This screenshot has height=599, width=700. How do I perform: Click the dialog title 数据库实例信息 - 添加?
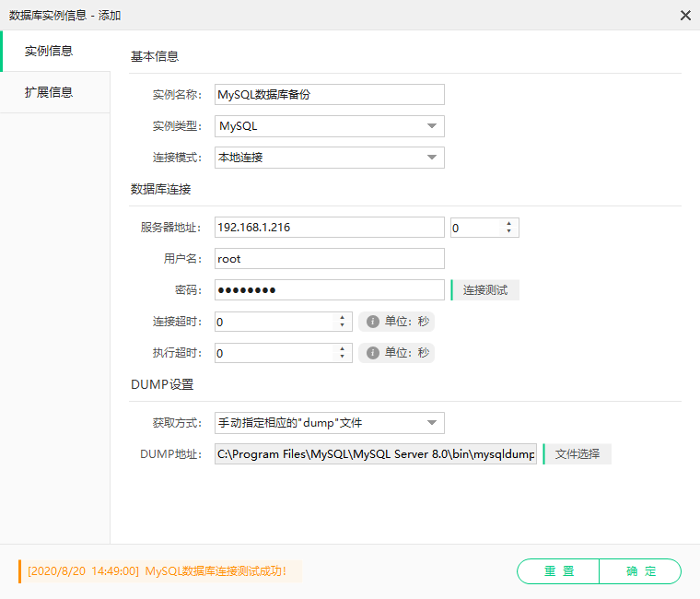coord(65,16)
